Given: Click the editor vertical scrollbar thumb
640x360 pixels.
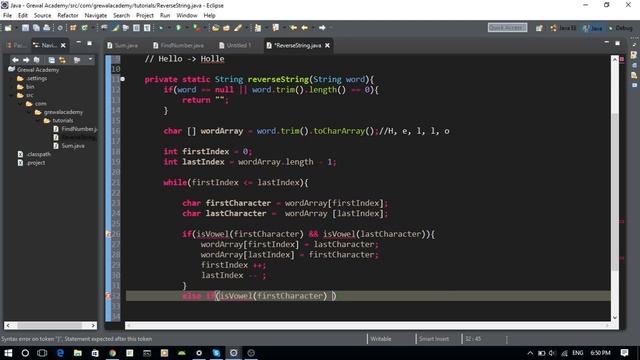Looking at the screenshot, I should pyautogui.click(x=615, y=192).
